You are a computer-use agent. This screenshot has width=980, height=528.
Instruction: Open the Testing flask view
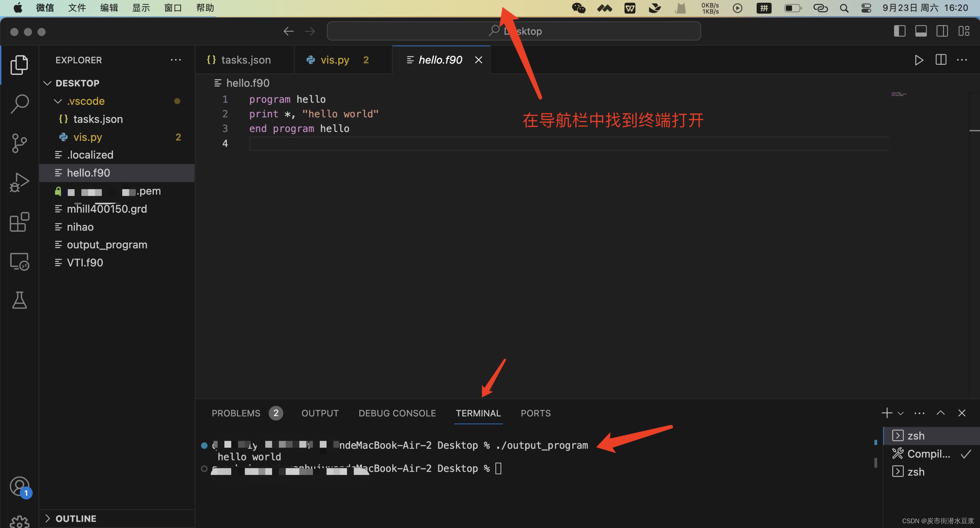[x=19, y=300]
